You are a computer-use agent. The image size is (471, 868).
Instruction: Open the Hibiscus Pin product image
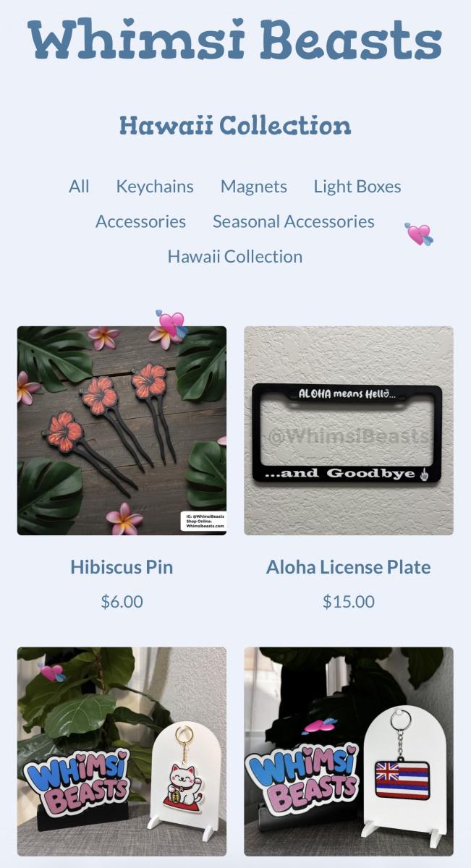122,430
